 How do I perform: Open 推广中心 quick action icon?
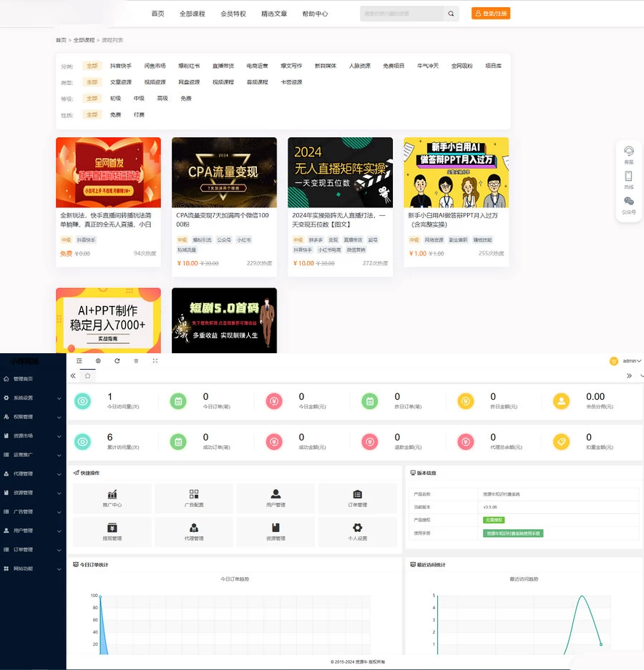tap(112, 494)
